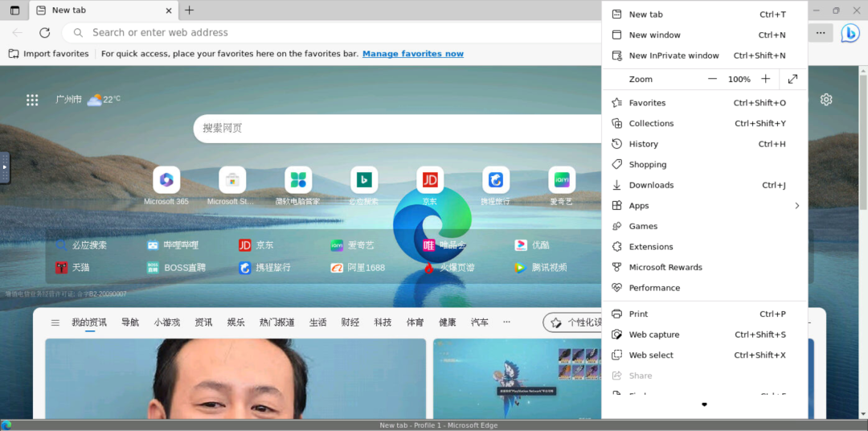Open the 哔哩哔哩 link

(173, 245)
